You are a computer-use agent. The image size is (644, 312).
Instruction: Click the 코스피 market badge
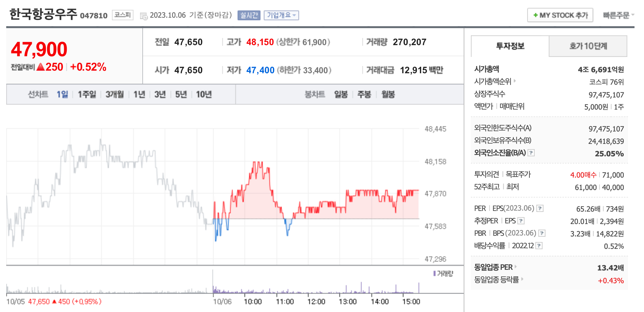point(123,15)
